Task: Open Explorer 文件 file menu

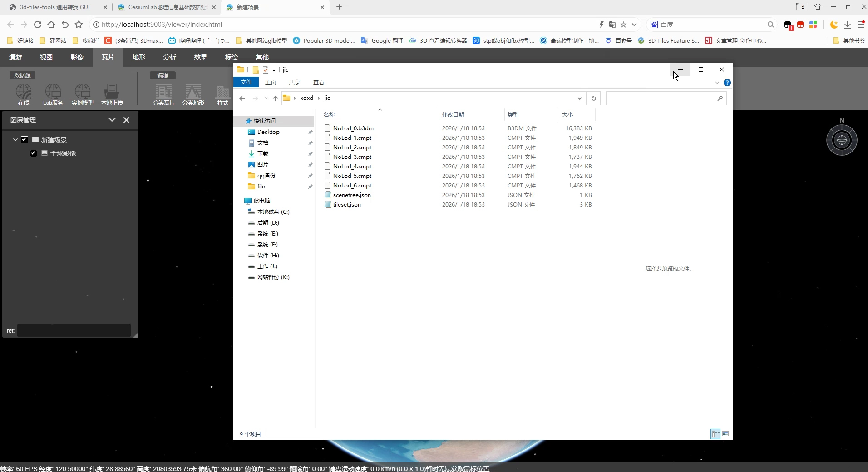Action: pyautogui.click(x=246, y=82)
